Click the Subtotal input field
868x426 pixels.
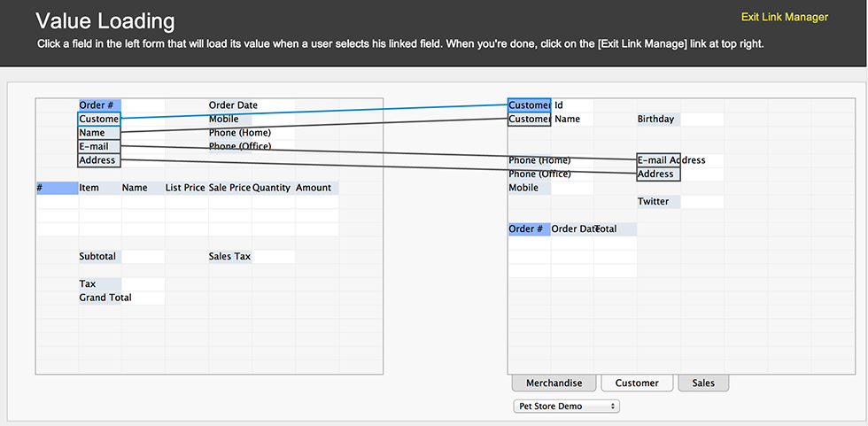click(x=143, y=257)
